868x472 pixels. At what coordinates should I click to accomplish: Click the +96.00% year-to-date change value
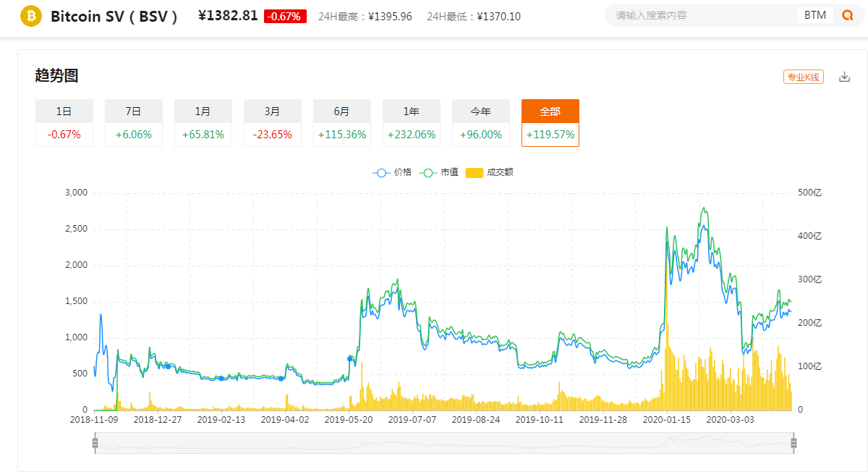481,135
